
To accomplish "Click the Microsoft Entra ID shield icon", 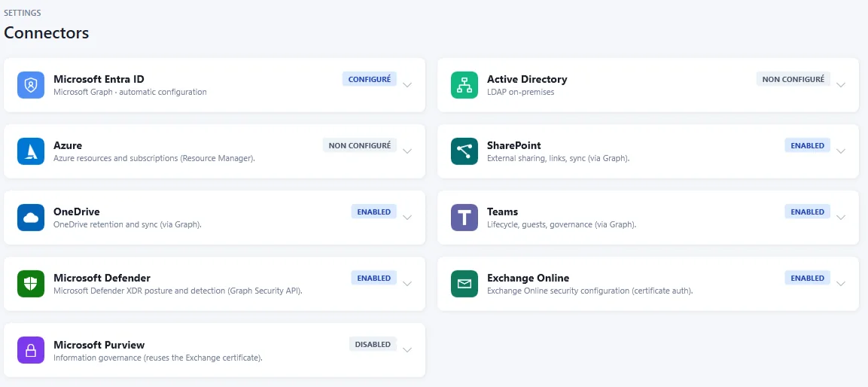I will 30,85.
